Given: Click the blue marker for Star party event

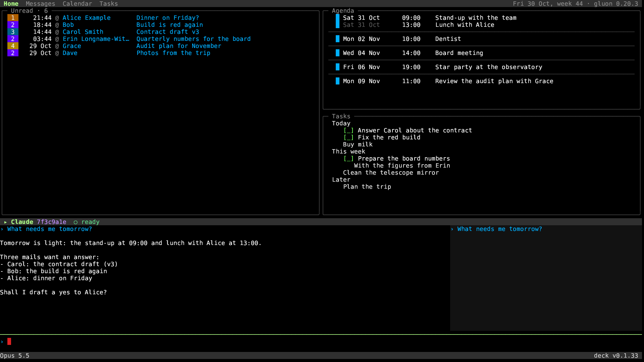Looking at the screenshot, I should click(337, 67).
